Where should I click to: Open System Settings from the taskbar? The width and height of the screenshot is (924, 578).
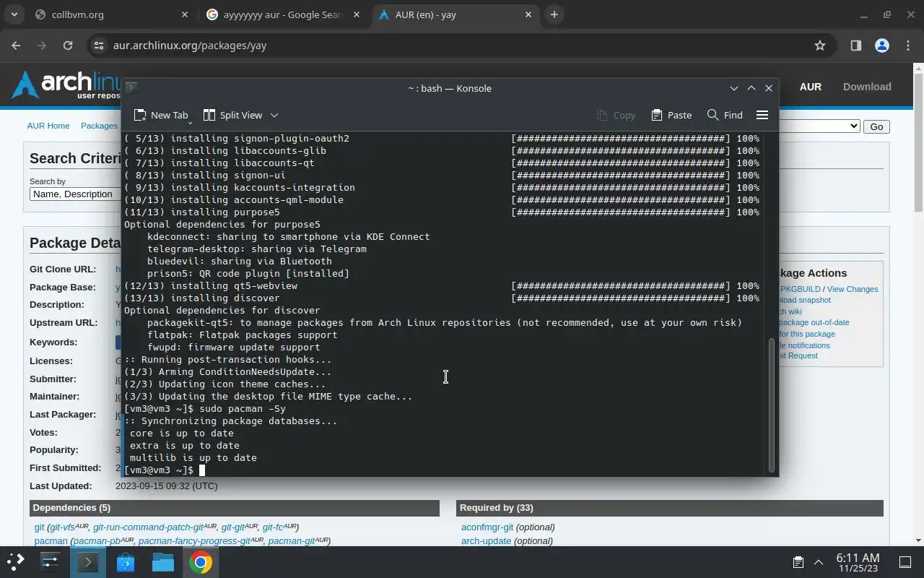(x=51, y=561)
